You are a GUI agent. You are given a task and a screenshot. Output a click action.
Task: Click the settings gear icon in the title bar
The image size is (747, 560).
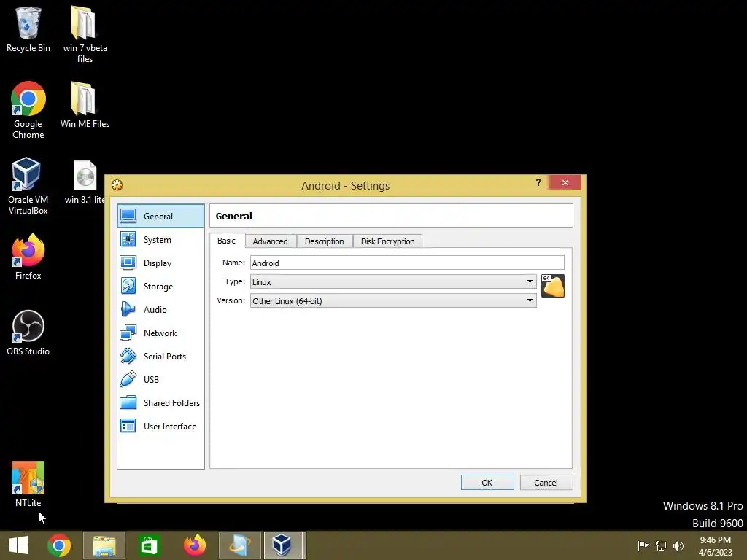[x=117, y=185]
